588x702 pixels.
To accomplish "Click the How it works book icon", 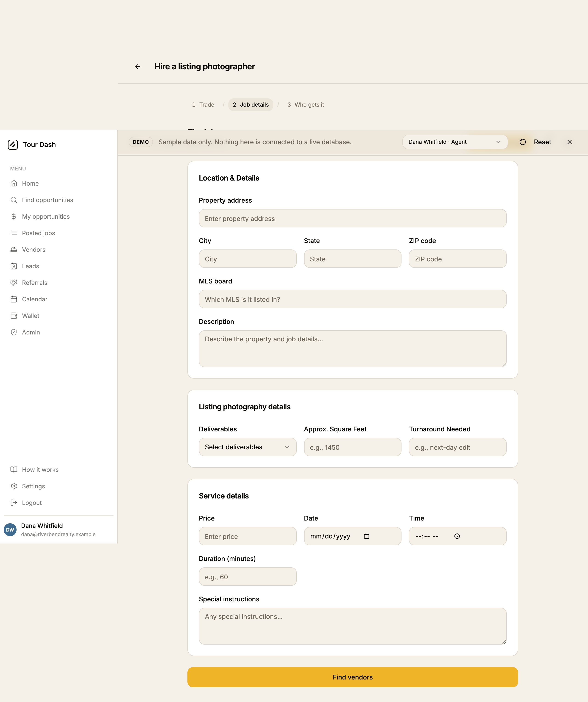I will click(x=14, y=469).
